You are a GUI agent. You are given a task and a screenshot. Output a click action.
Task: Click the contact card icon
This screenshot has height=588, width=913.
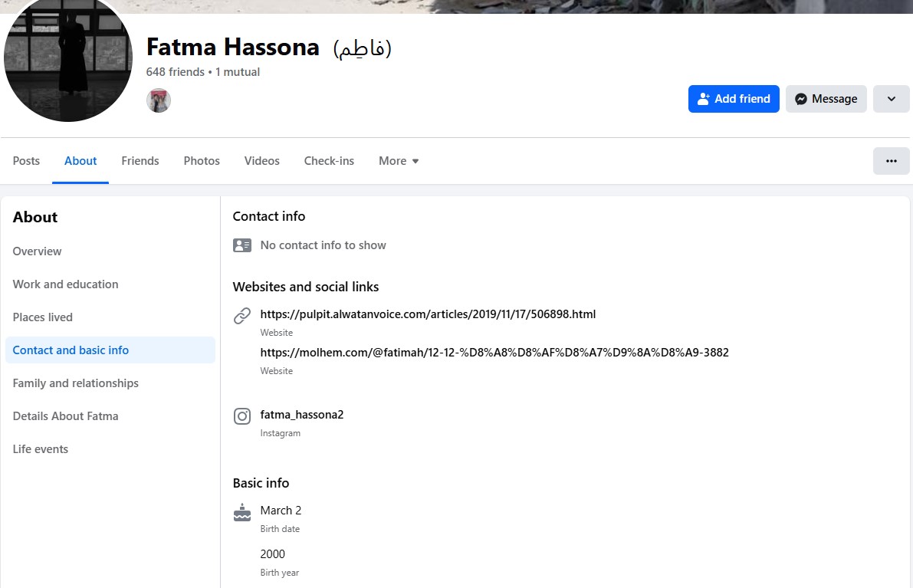(x=242, y=245)
